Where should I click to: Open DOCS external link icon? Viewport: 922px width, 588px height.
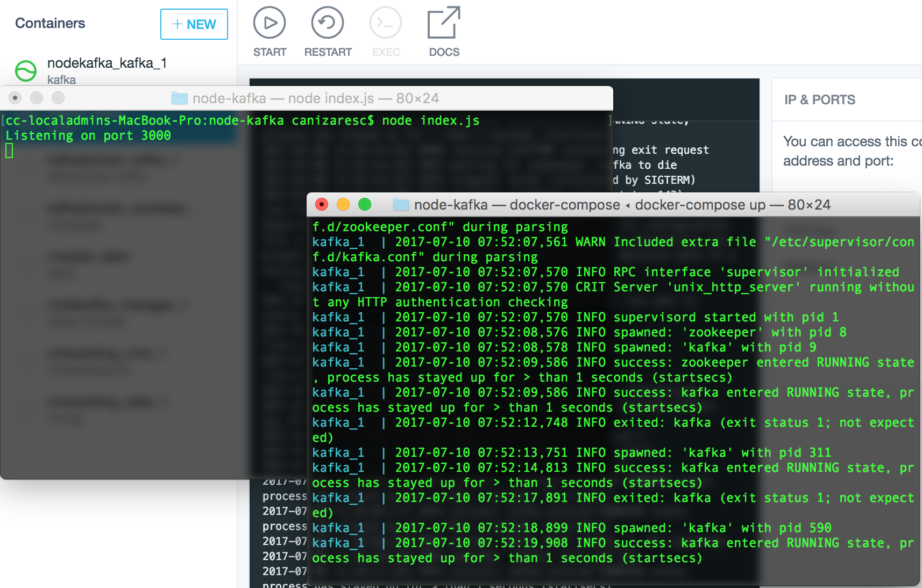click(444, 23)
